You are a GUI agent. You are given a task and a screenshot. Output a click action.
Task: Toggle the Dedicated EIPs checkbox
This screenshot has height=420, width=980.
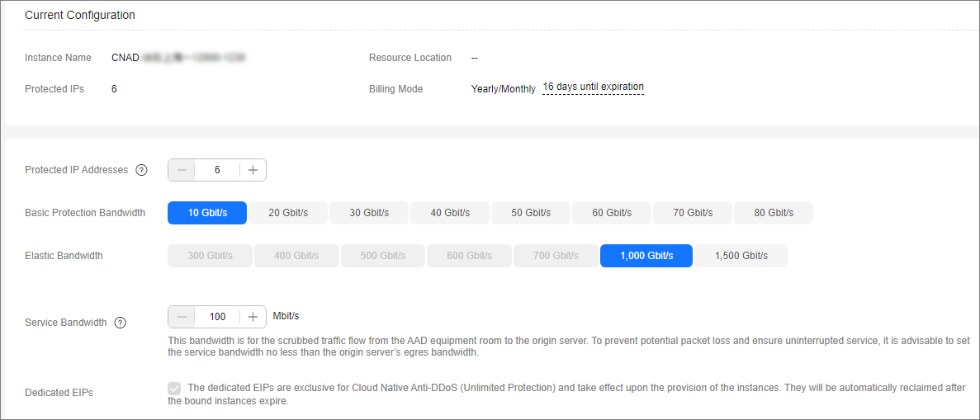(x=174, y=388)
